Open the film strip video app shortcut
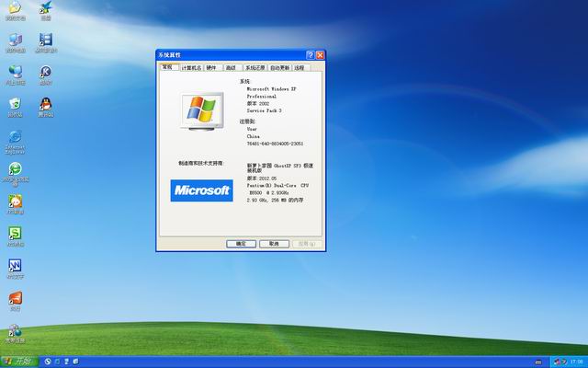 coord(46,42)
